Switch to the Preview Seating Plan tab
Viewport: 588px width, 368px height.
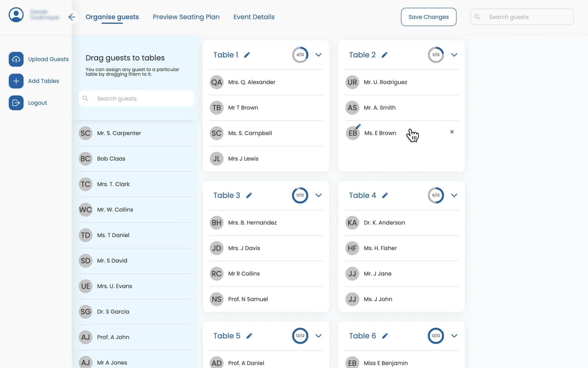coord(186,17)
